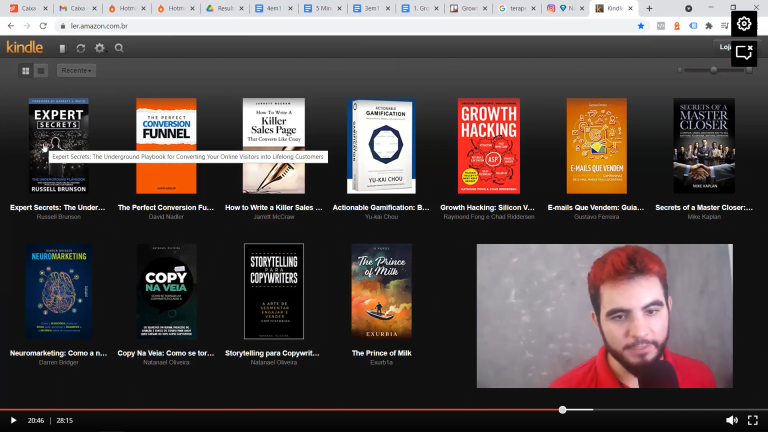Click the Kindle search magnifier icon
Viewport: 768px width, 432px height.
coord(119,48)
